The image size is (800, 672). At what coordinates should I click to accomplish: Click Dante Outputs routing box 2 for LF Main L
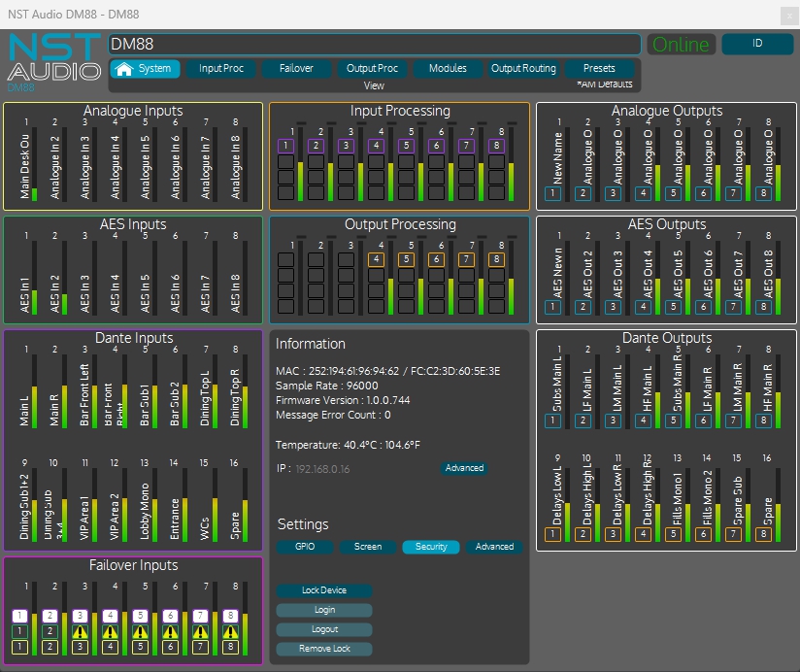pyautogui.click(x=583, y=420)
